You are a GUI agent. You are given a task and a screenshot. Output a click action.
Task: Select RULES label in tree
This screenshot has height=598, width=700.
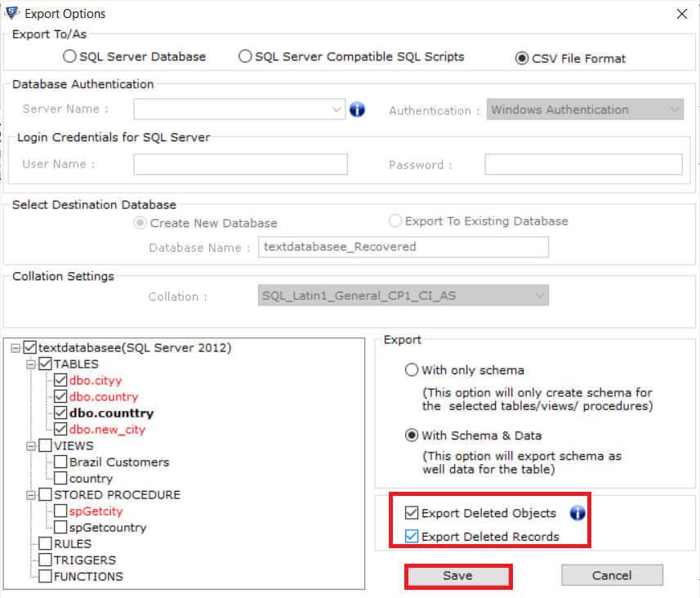pos(73,544)
